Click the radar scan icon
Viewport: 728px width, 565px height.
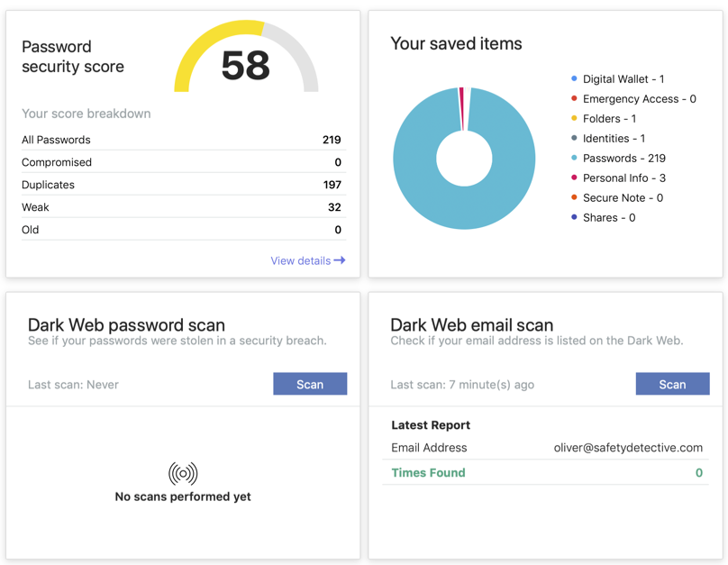pos(183,473)
